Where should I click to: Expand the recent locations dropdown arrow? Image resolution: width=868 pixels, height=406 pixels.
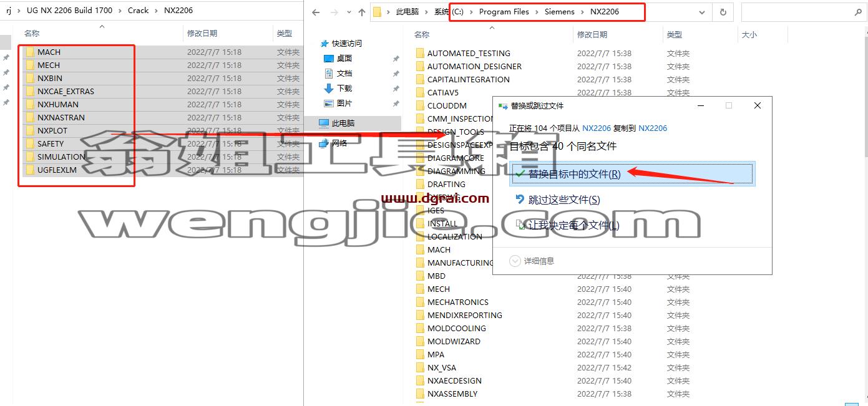[x=348, y=12]
